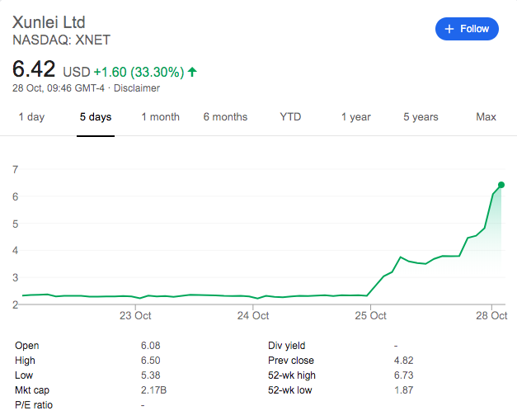Click the NASDAQ: XNET ticker text
Viewport: 517px width, 420px height.
click(x=61, y=40)
